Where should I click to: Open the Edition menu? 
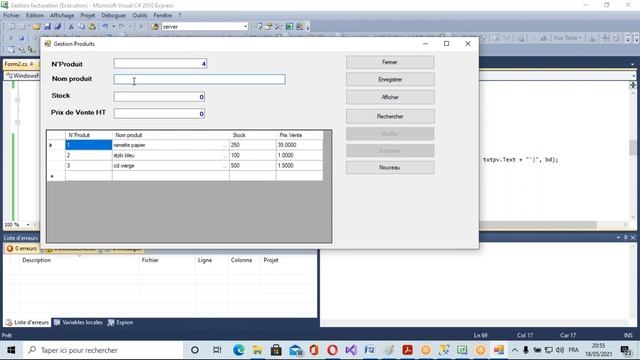[x=35, y=15]
